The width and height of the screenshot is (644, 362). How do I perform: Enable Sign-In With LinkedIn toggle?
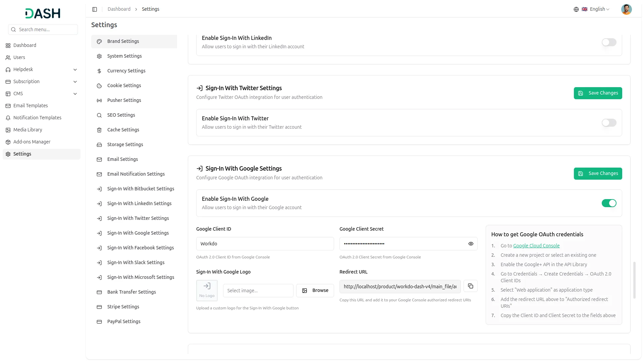click(609, 42)
